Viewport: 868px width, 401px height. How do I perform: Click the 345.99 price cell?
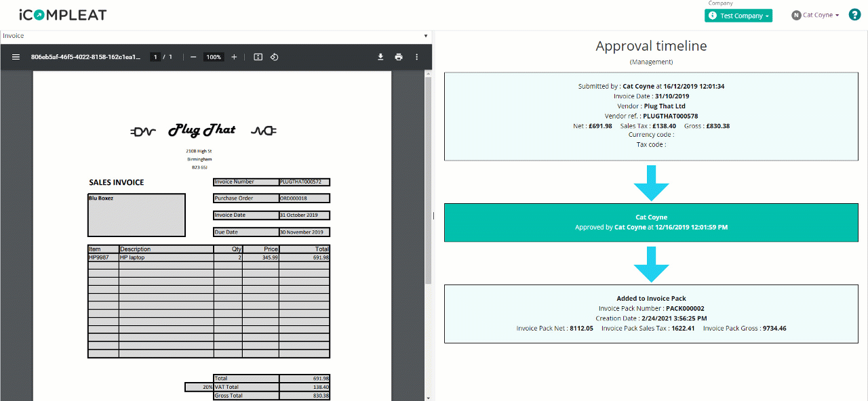click(x=260, y=257)
